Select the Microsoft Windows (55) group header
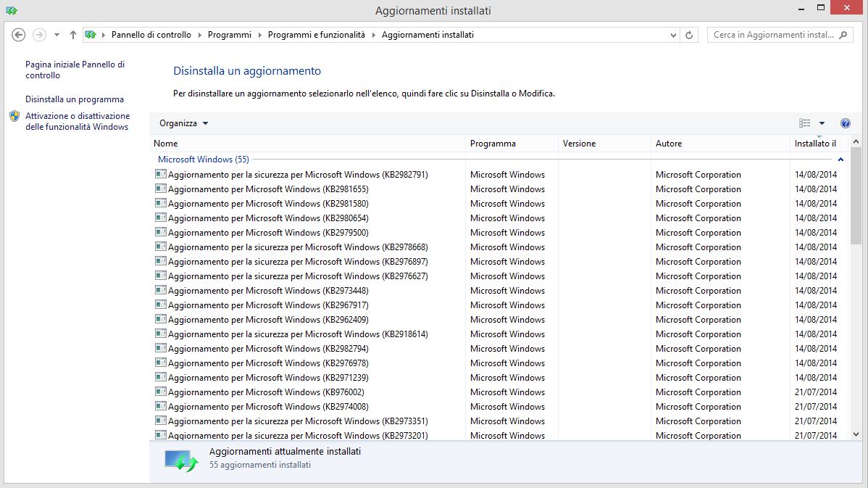Image resolution: width=868 pixels, height=488 pixels. coord(203,160)
